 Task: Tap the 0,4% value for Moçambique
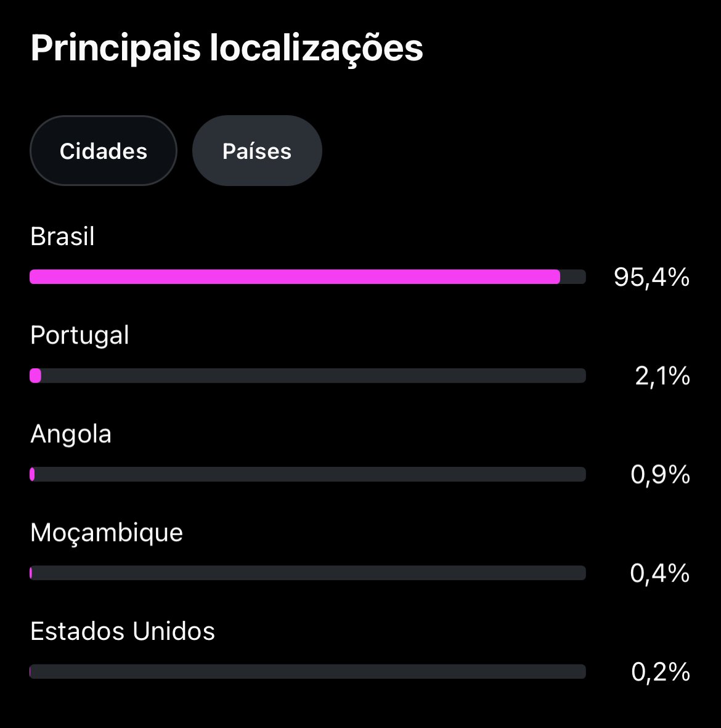coord(660,573)
